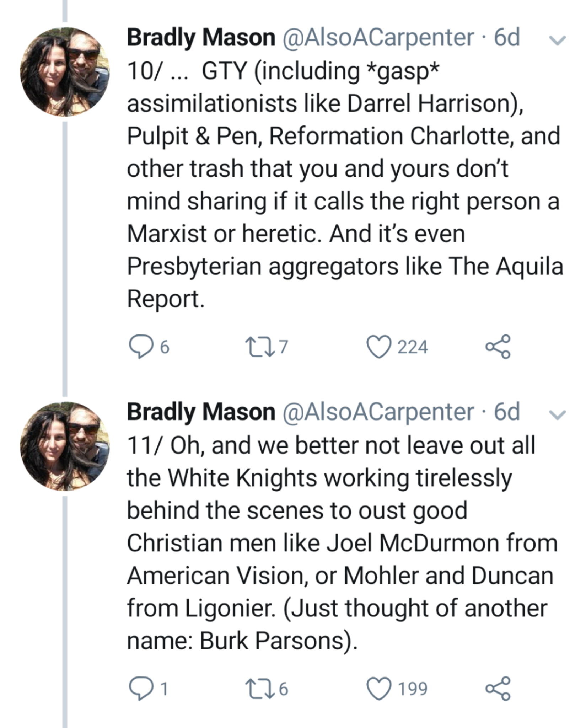Share the 11/ tweet via share icon
Image resolution: width=586 pixels, height=728 pixels.
(498, 689)
